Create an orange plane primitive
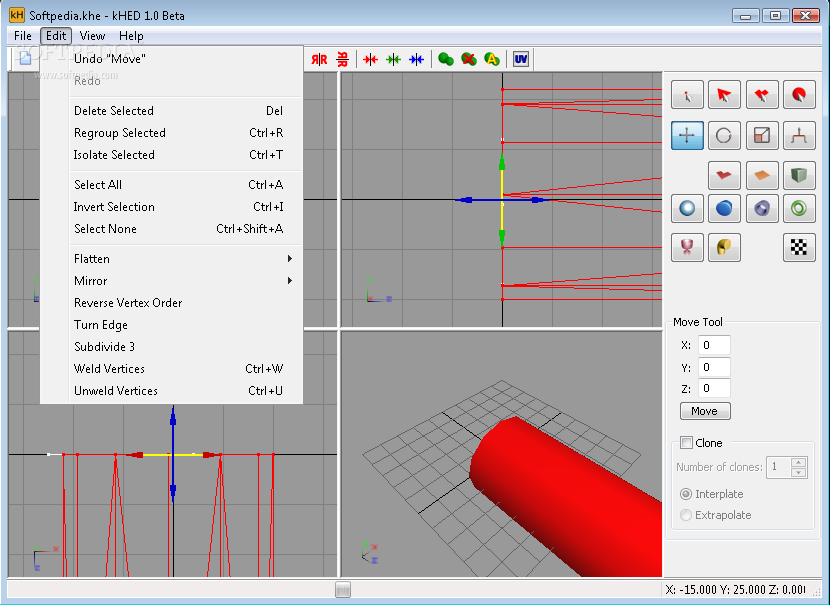830x605 pixels. pyautogui.click(x=762, y=175)
